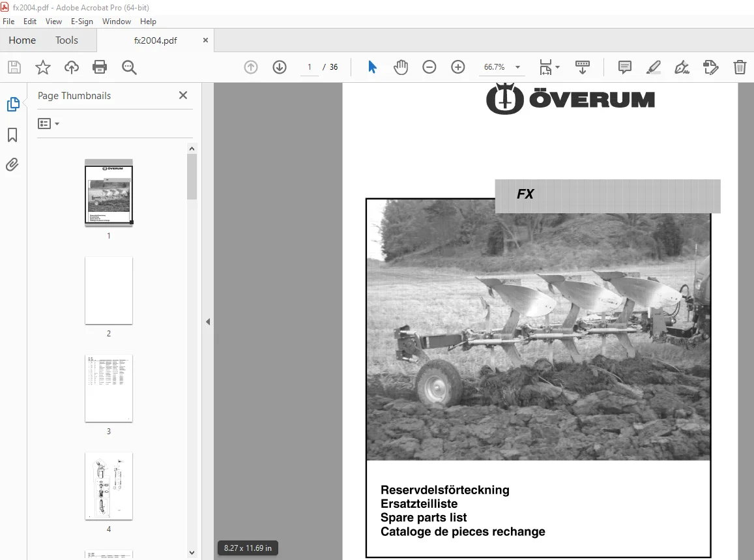This screenshot has width=754, height=560.
Task: Go to previous page arrow
Action: pos(250,67)
